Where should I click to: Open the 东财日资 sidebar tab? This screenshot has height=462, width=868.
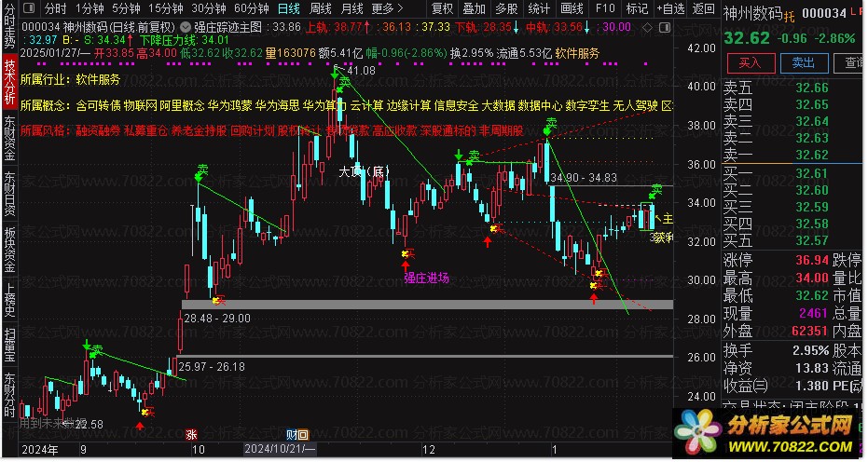tap(9, 194)
